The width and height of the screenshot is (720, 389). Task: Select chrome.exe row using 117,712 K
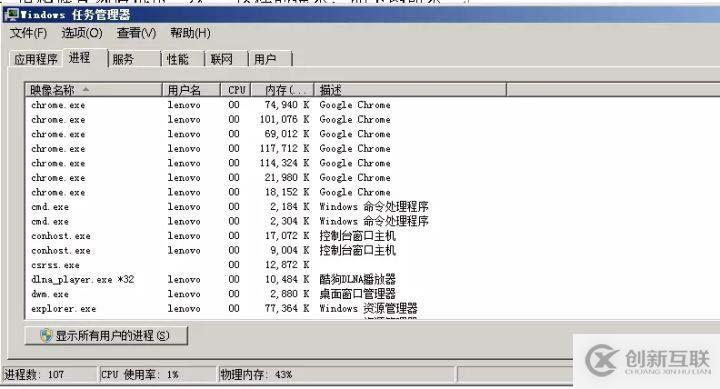(x=373, y=149)
